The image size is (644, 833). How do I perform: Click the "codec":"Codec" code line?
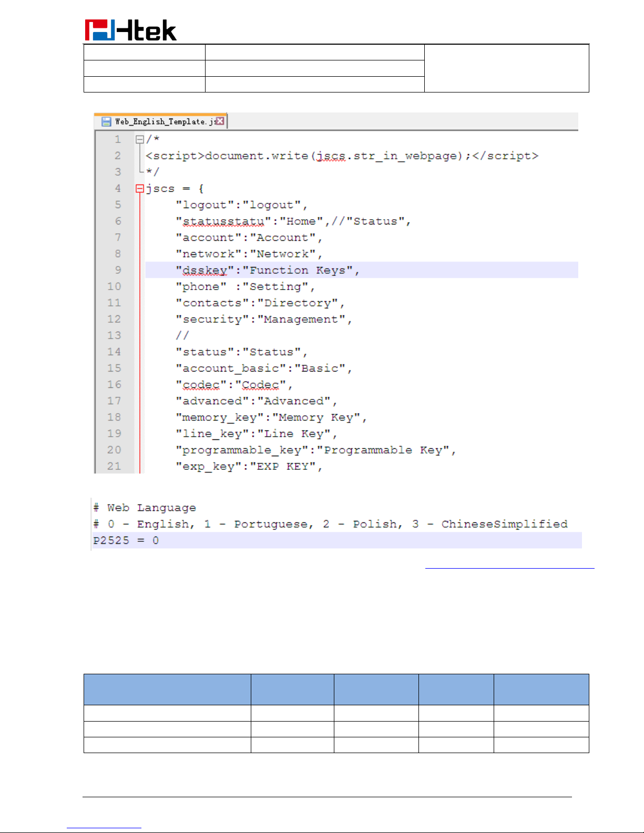pos(234,385)
